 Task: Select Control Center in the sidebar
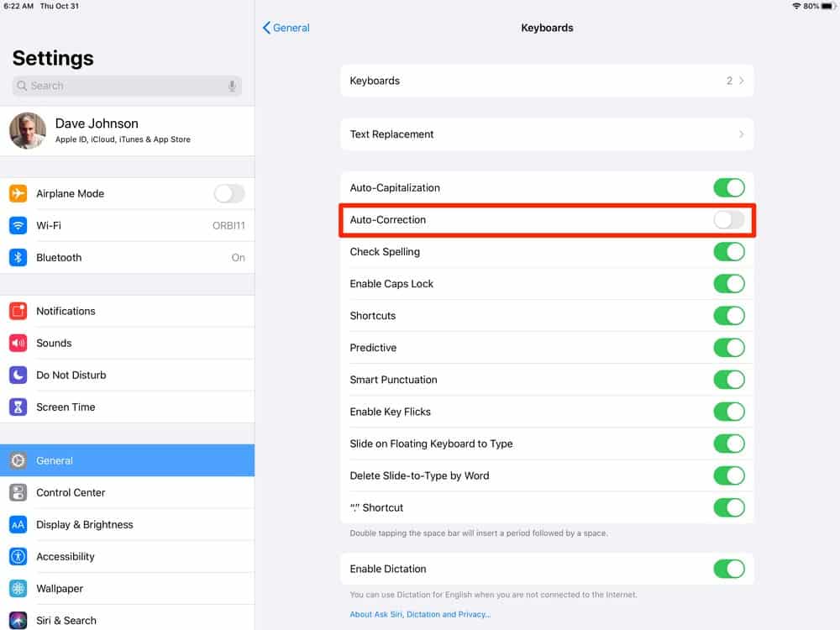[71, 492]
